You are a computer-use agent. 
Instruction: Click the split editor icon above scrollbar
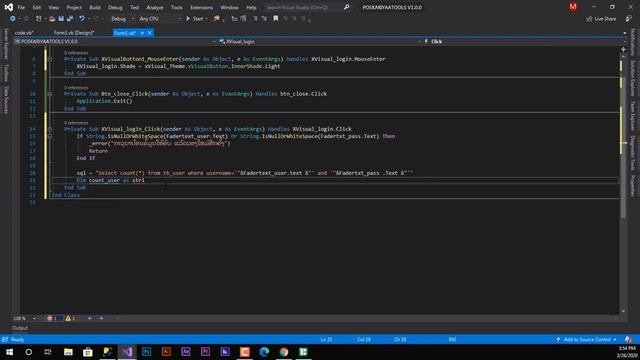[623, 49]
